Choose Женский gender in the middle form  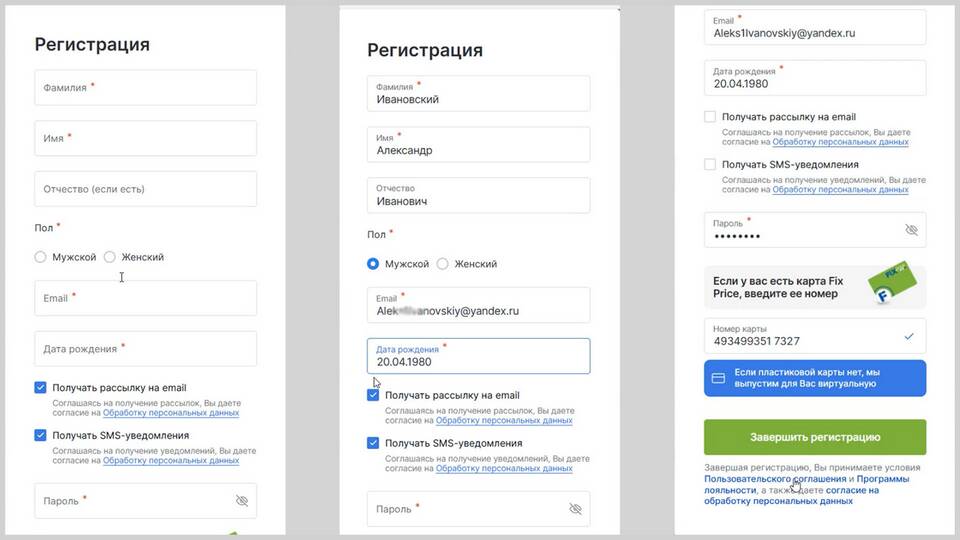[443, 264]
